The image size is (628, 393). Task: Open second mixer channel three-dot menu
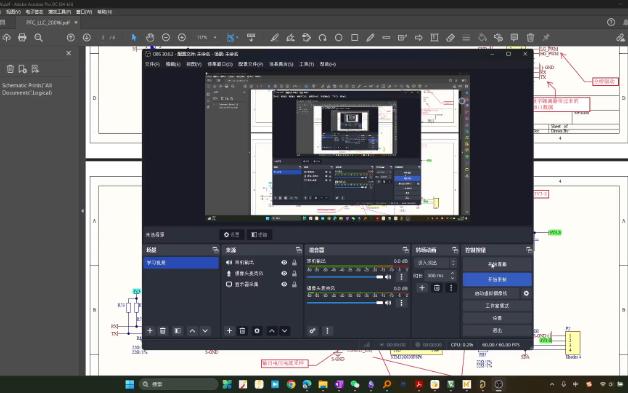(402, 303)
